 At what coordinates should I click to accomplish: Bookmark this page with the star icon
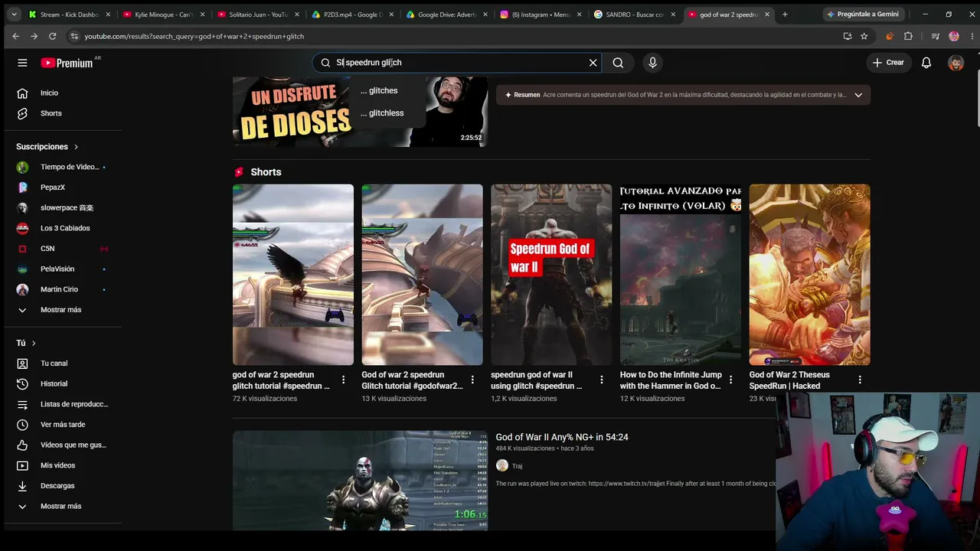pyautogui.click(x=864, y=36)
